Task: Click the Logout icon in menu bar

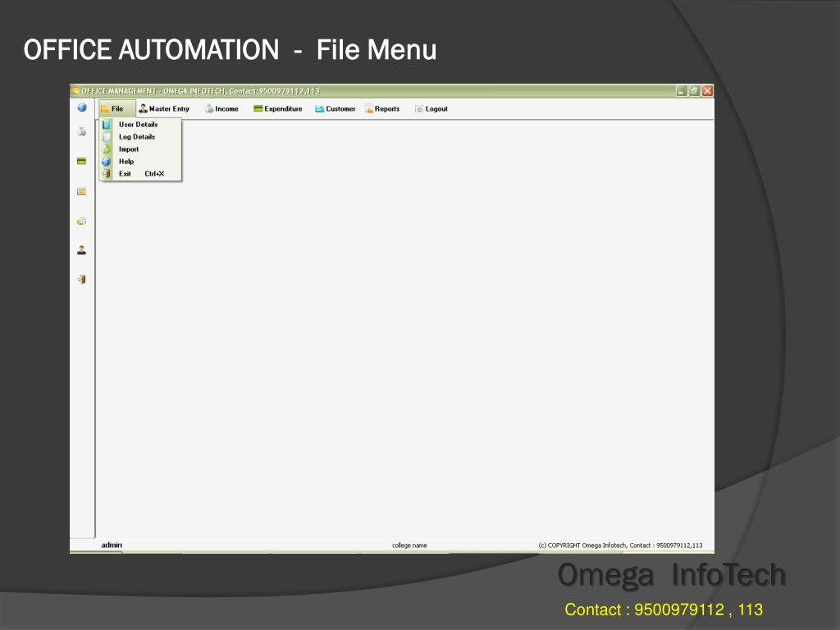Action: pos(419,109)
